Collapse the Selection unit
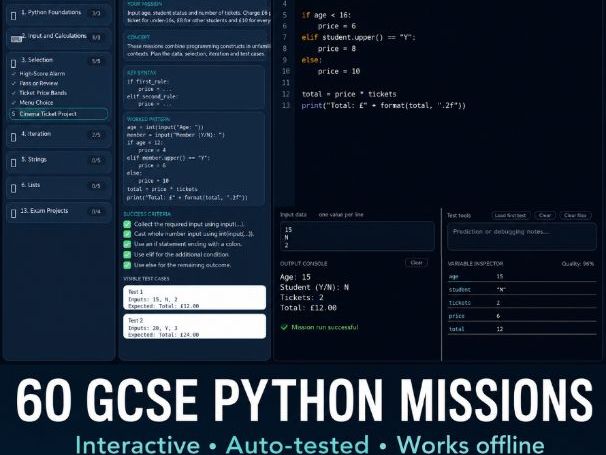606x455 pixels. coord(59,61)
